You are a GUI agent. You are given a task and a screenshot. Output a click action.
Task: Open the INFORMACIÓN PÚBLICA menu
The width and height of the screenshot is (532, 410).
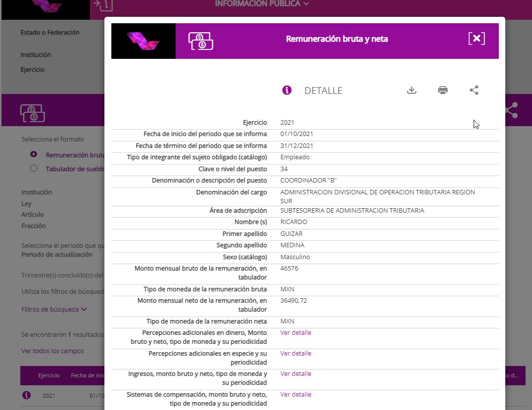click(x=262, y=4)
